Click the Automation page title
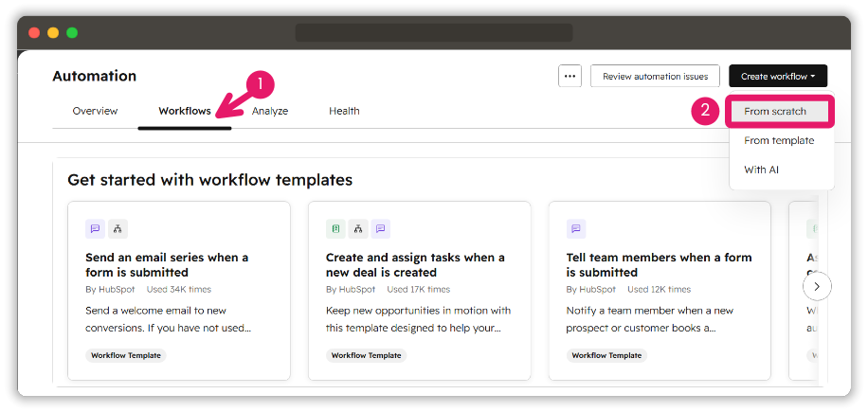Screen dimensions: 868x412 (x=94, y=76)
